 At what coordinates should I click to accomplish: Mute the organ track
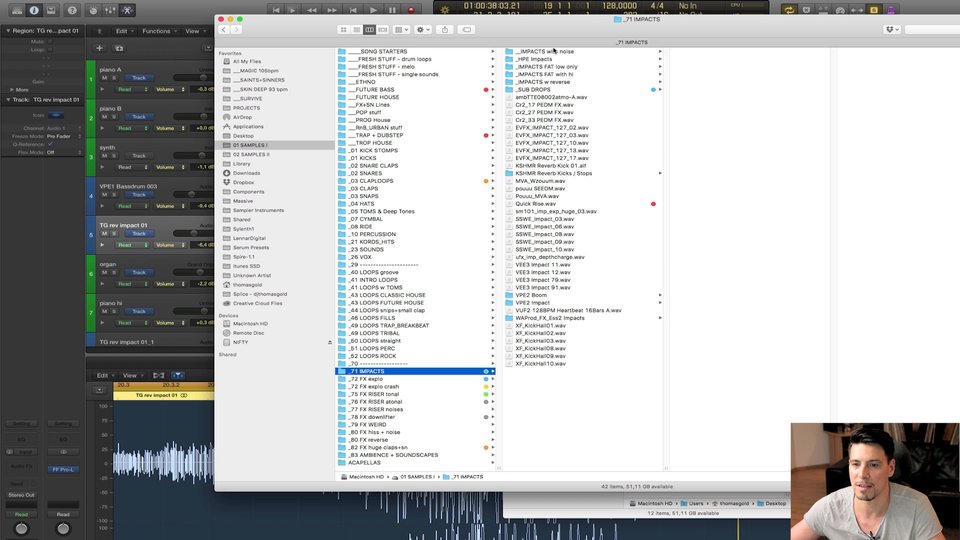(104, 272)
